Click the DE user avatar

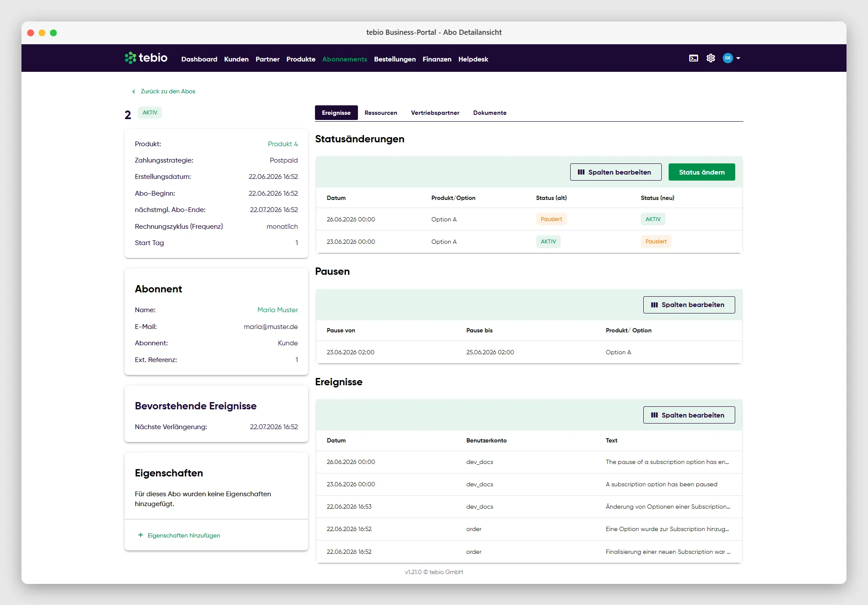pyautogui.click(x=727, y=58)
